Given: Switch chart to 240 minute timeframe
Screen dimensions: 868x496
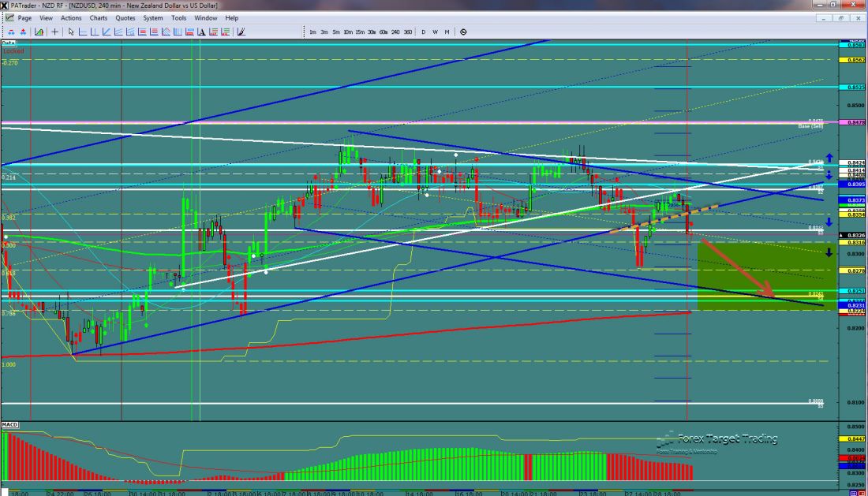Looking at the screenshot, I should click(x=395, y=32).
